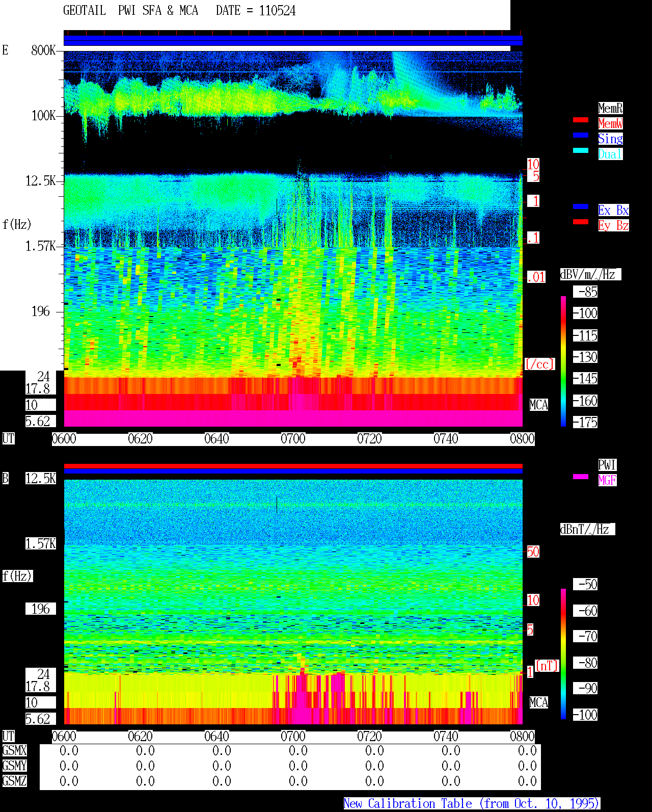Click the -70 value on the B color bar
Image resolution: width=652 pixels, height=812 pixels.
click(x=586, y=636)
